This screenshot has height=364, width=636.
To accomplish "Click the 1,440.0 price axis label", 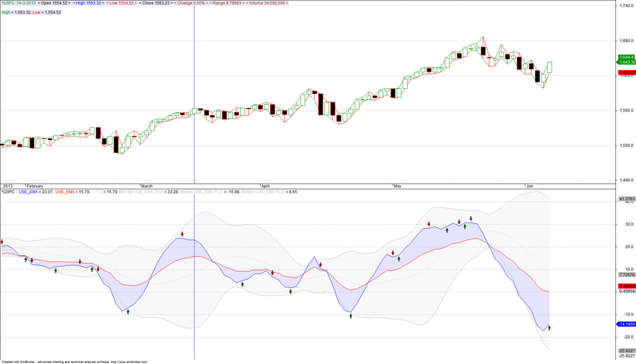I will [626, 180].
